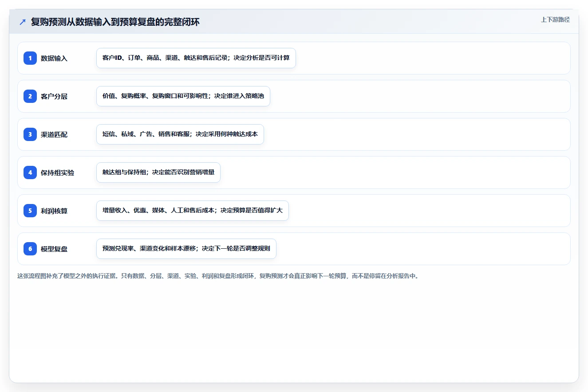The image size is (588, 392).
Task: Select the 数据输入 step label
Action: click(54, 58)
